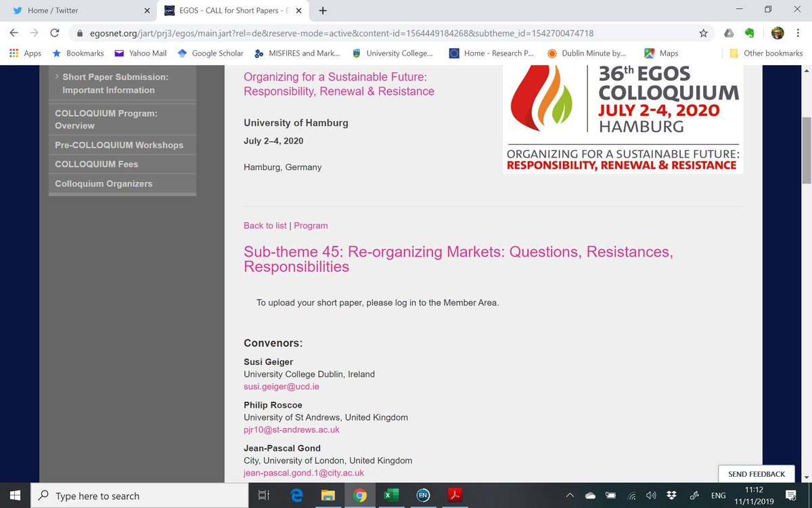Click the Sub-theme 45 heading text

[x=458, y=259]
